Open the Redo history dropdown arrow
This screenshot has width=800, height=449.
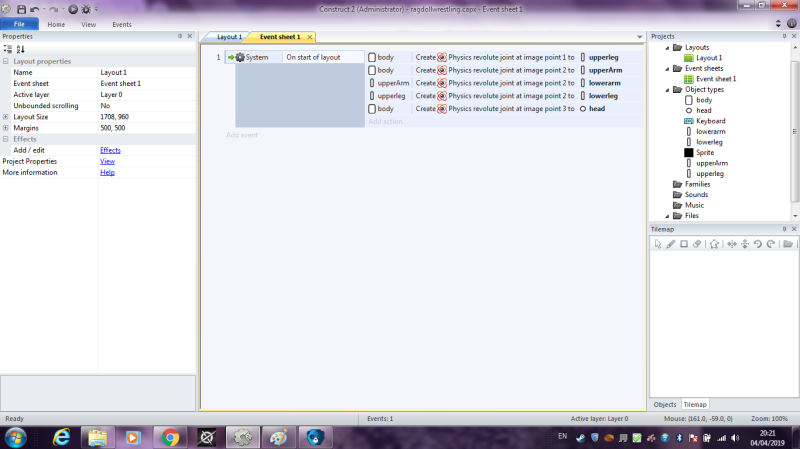(63, 9)
